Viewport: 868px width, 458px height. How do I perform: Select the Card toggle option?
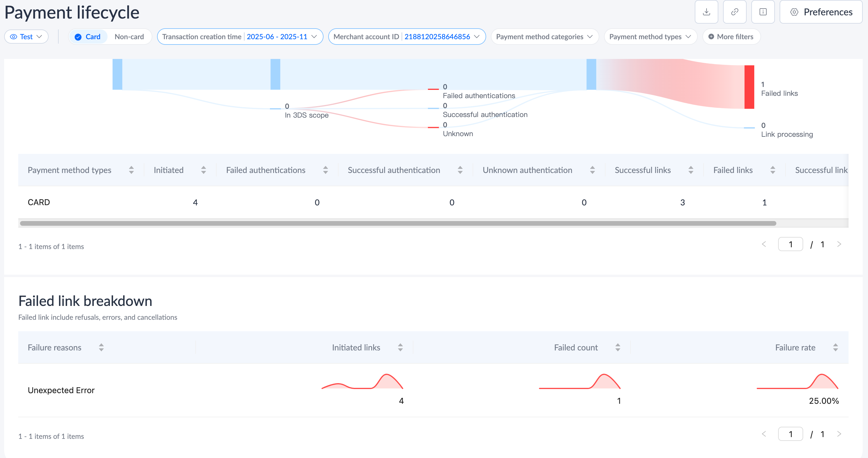click(88, 37)
